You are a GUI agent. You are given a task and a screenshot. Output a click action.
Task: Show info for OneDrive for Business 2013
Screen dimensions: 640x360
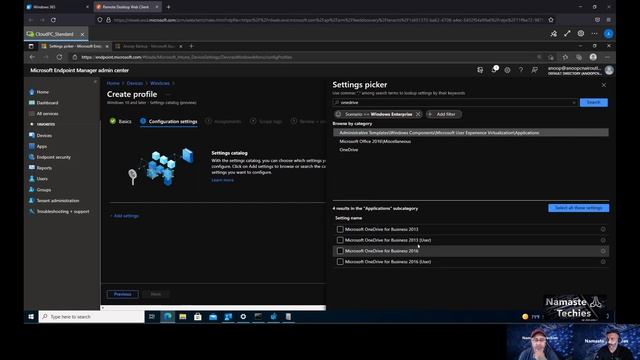[x=603, y=229]
